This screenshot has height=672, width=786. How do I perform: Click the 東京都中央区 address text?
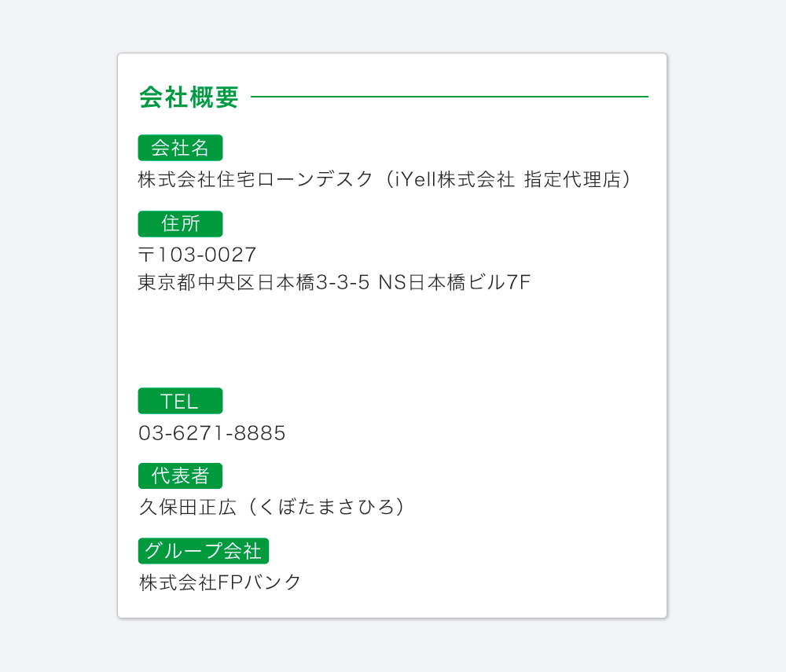(x=197, y=282)
